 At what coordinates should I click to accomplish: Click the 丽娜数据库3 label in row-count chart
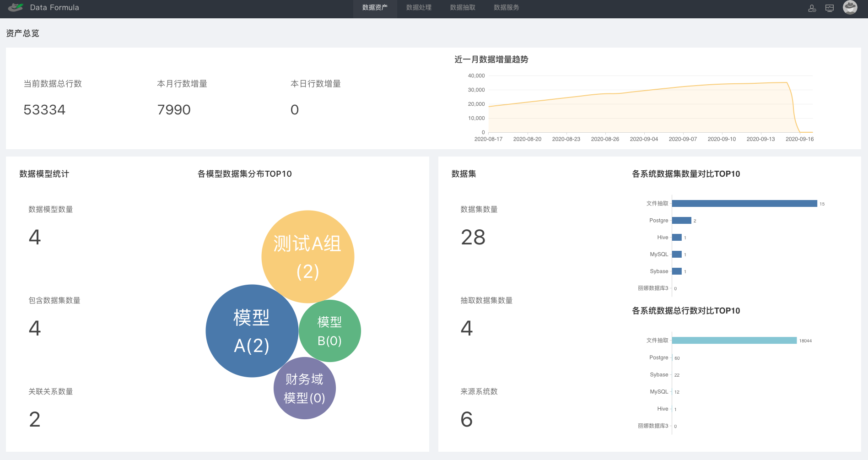click(x=653, y=426)
